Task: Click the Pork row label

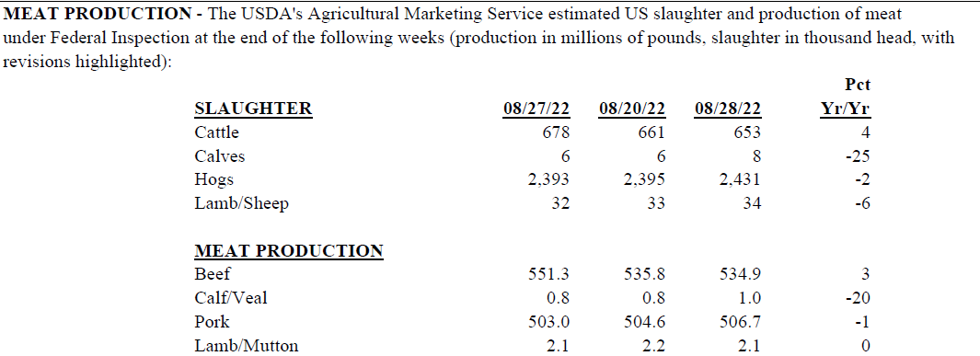Action: tap(212, 322)
